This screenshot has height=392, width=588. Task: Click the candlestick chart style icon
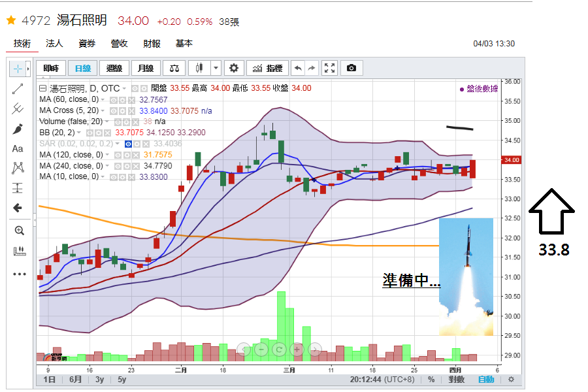coord(199,68)
